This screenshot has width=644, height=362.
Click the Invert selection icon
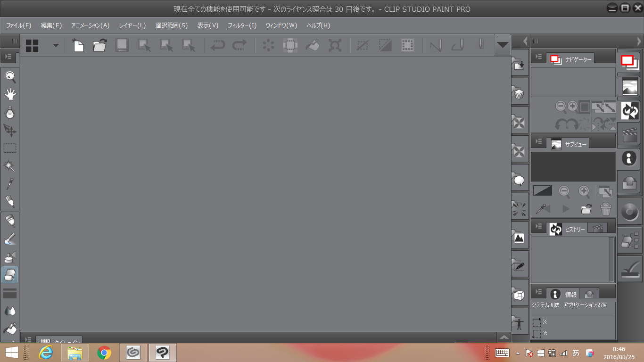point(385,45)
